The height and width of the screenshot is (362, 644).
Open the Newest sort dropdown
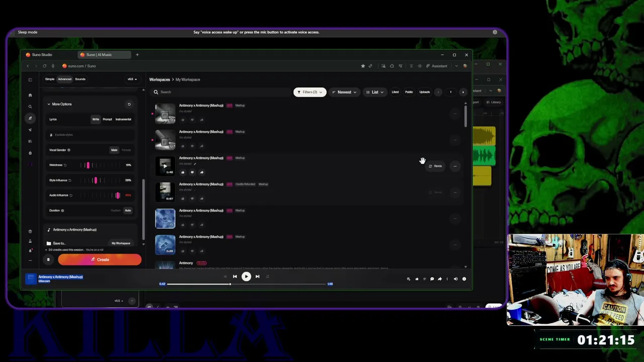[344, 92]
